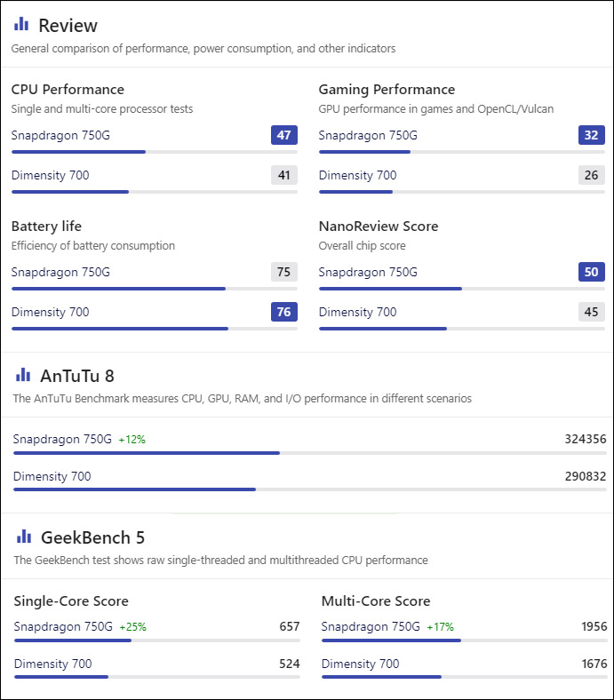Click the AnTuTu score 324356
This screenshot has width=614, height=700.
tap(586, 440)
